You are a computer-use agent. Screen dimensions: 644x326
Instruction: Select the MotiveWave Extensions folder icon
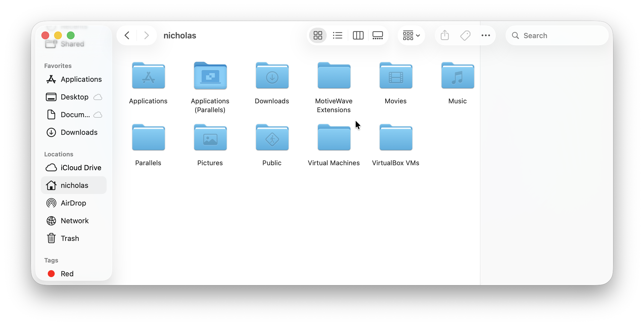click(334, 75)
